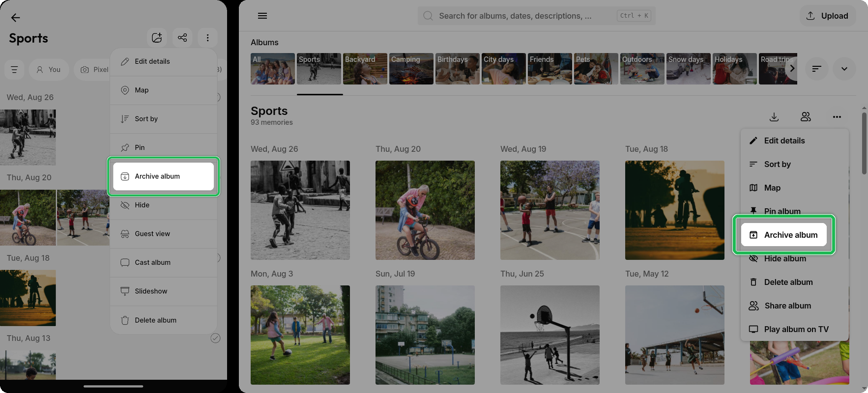Click the desktop share people icon
The width and height of the screenshot is (868, 393).
coord(806,117)
